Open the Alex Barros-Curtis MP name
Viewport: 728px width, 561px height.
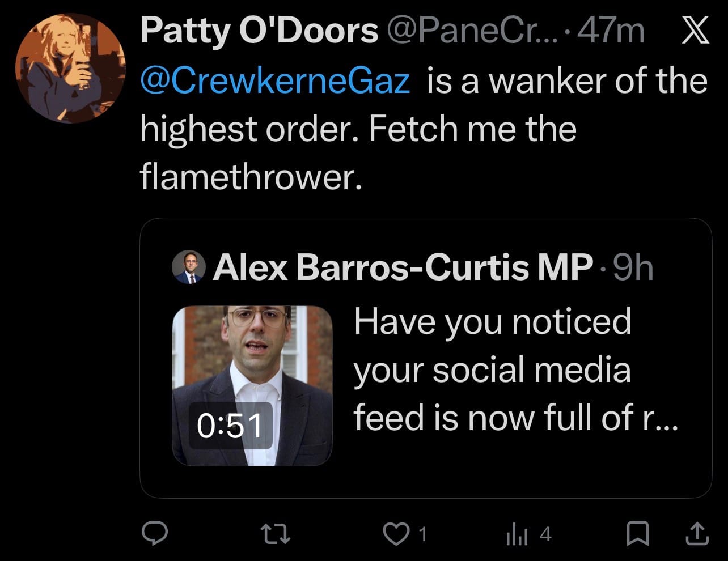coord(403,267)
